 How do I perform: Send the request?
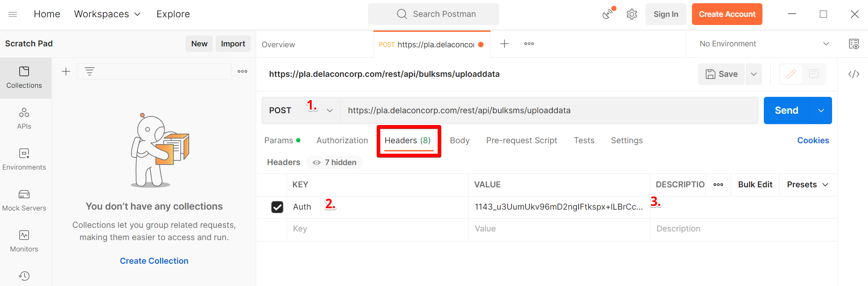pos(787,110)
